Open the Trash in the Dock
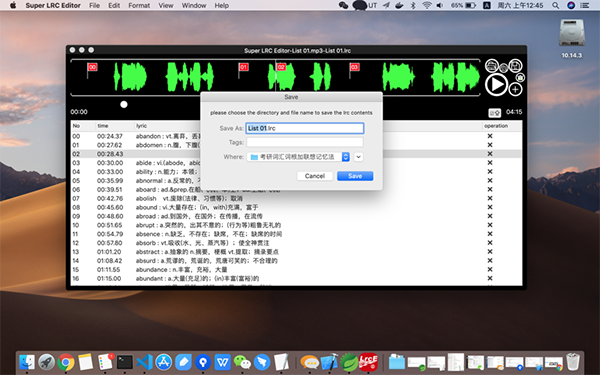Image resolution: width=600 pixels, height=375 pixels. [573, 362]
